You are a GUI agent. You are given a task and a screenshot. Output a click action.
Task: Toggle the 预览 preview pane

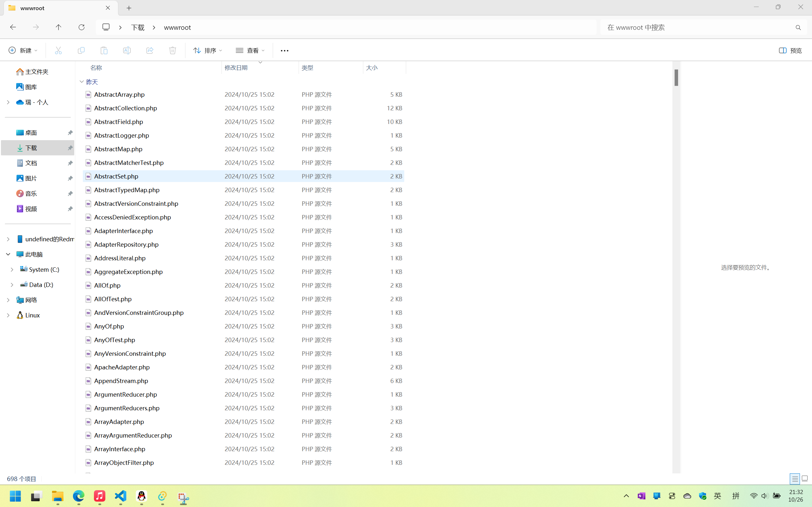[790, 50]
